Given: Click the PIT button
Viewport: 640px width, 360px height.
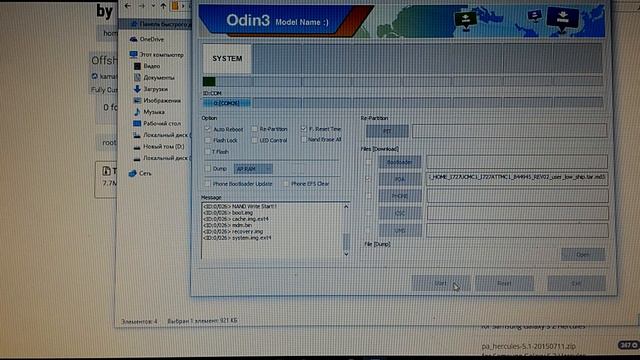Looking at the screenshot, I should point(387,131).
